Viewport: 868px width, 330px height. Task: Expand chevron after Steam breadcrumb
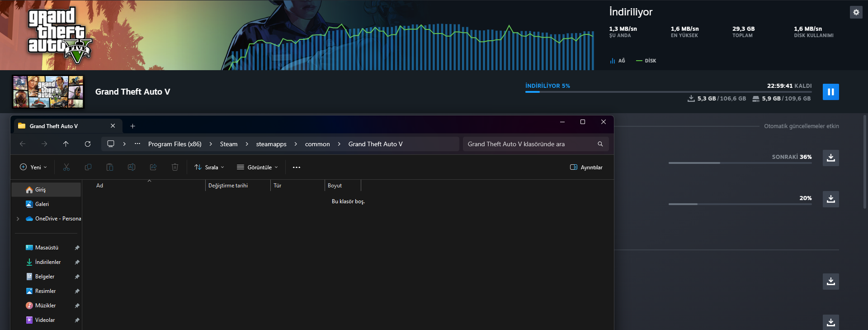(247, 144)
